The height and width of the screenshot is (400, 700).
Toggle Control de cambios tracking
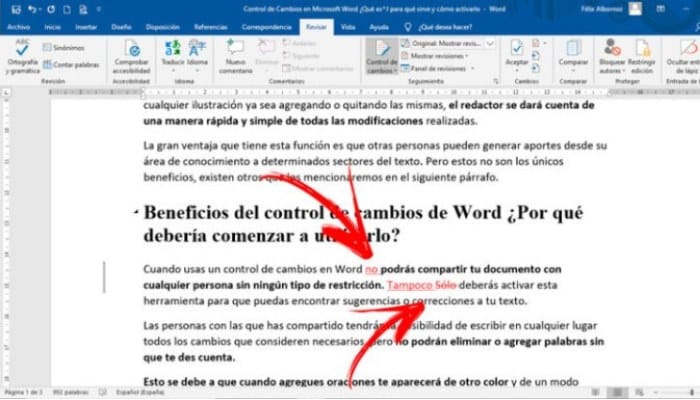click(x=382, y=57)
